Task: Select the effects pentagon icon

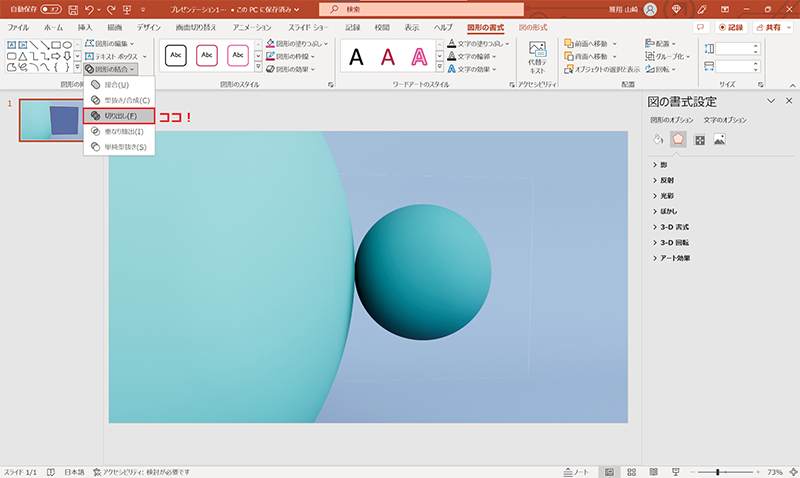Action: (x=678, y=139)
